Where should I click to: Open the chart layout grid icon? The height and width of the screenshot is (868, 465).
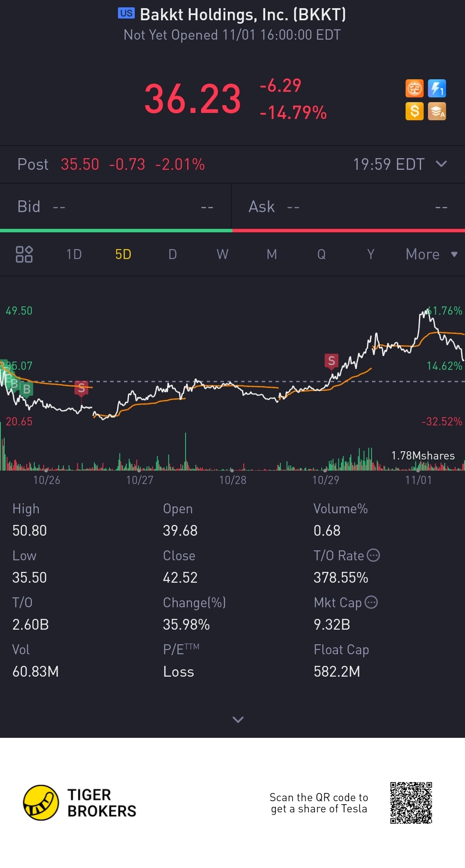[24, 254]
